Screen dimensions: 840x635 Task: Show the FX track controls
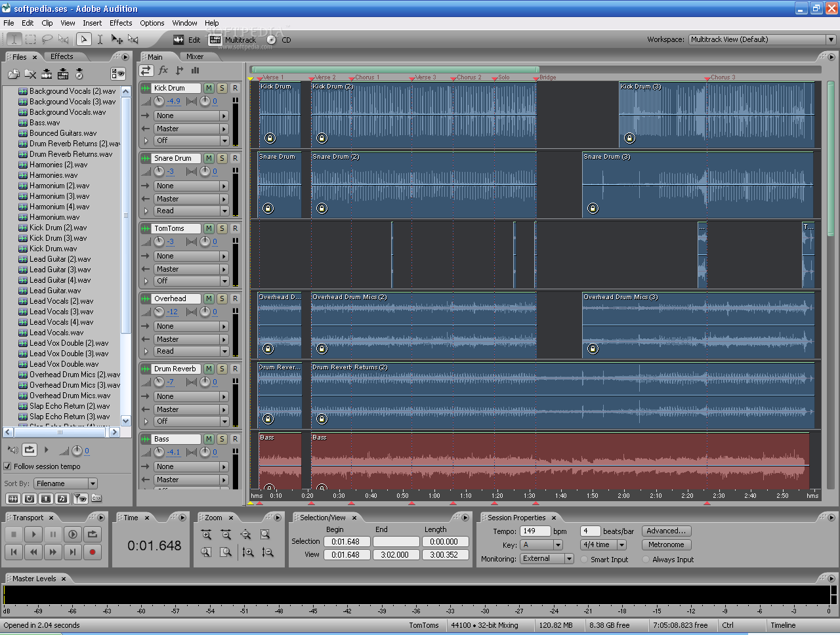(x=163, y=70)
